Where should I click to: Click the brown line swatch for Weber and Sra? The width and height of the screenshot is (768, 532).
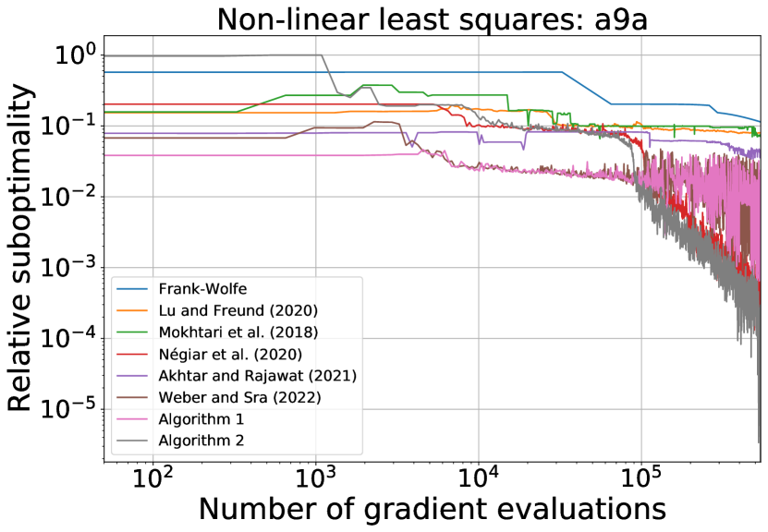[132, 397]
